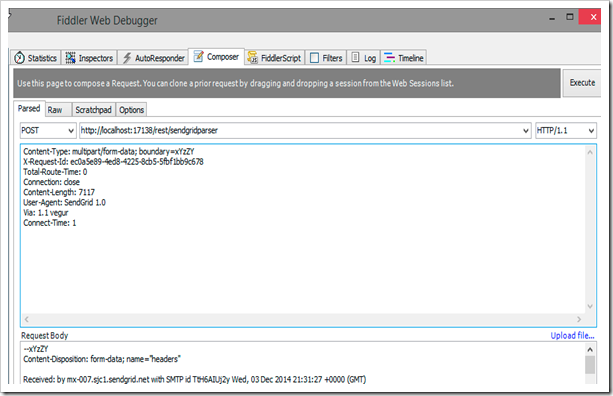
Task: Click the Connect-Time: 1 line
Action: click(50, 223)
